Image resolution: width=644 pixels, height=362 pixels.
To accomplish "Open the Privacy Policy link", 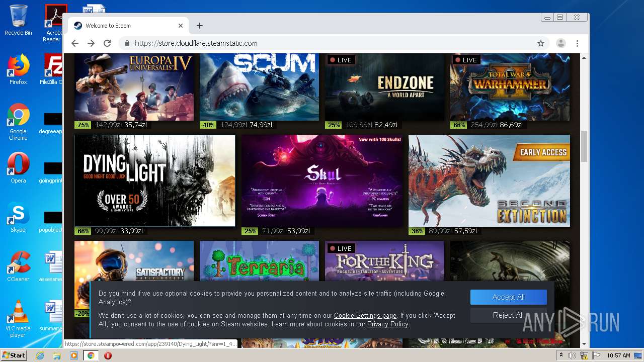I will 388,324.
